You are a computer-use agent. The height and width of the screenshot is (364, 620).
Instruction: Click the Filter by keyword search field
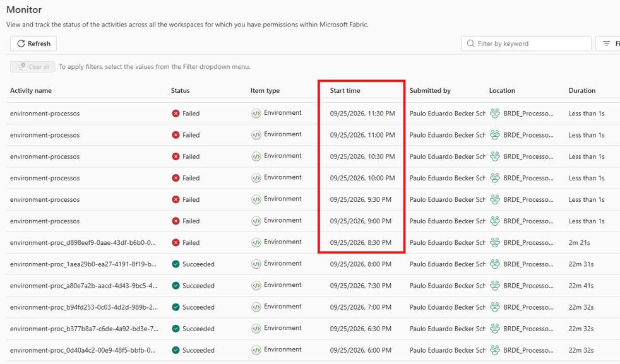click(527, 44)
